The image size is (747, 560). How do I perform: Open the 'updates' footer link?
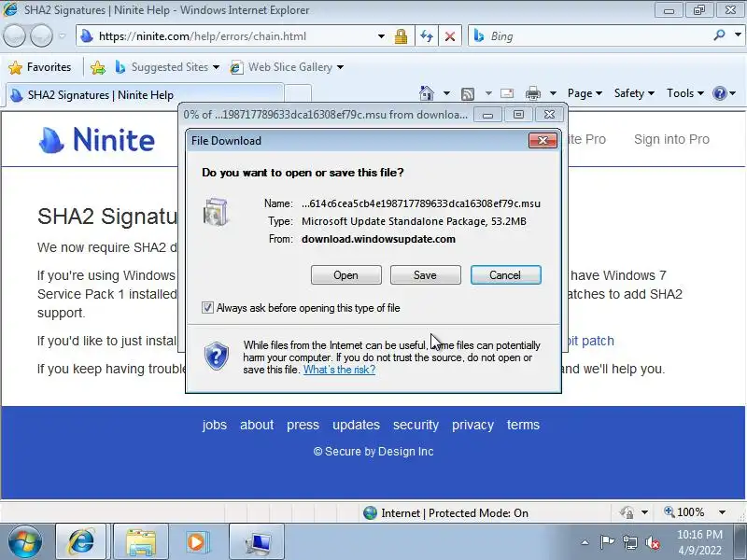[357, 425]
